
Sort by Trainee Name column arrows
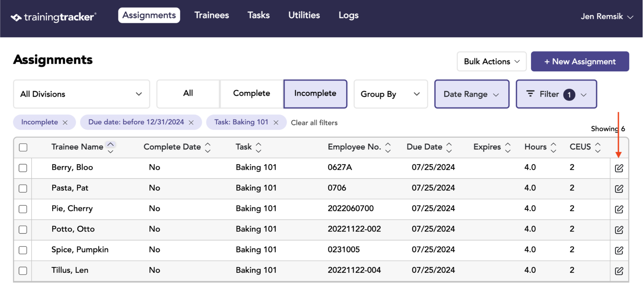111,148
